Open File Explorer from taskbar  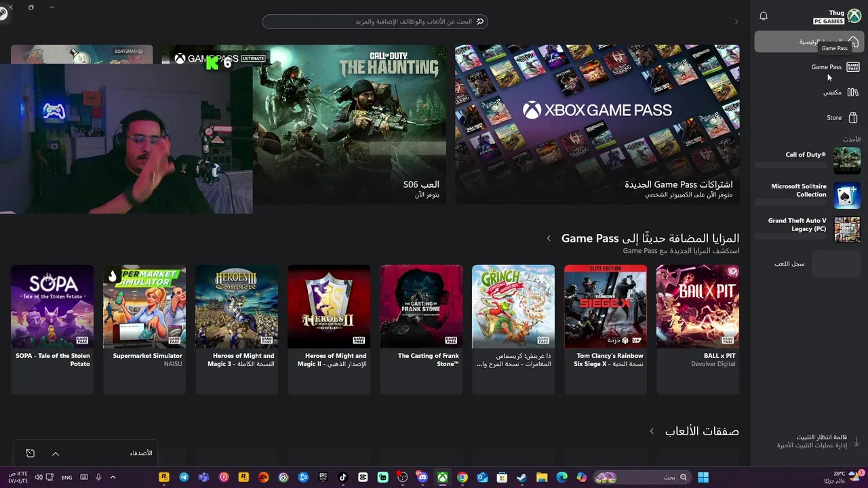[542, 477]
